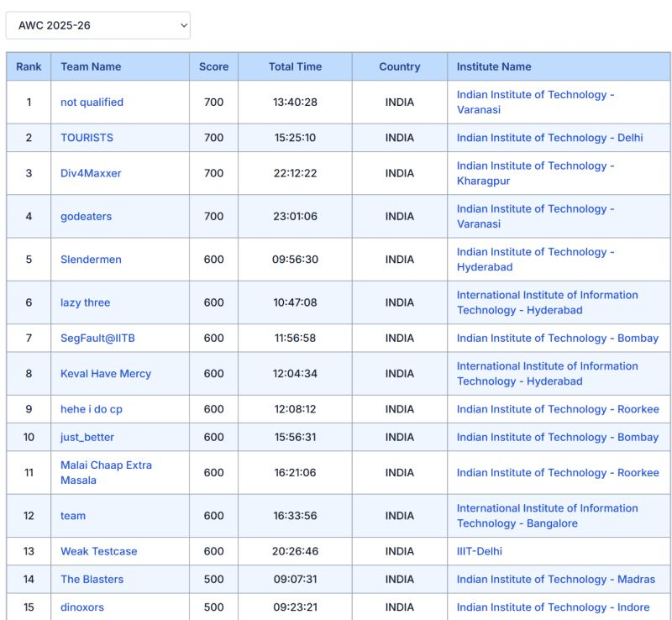Click rank number 10

coord(29,438)
